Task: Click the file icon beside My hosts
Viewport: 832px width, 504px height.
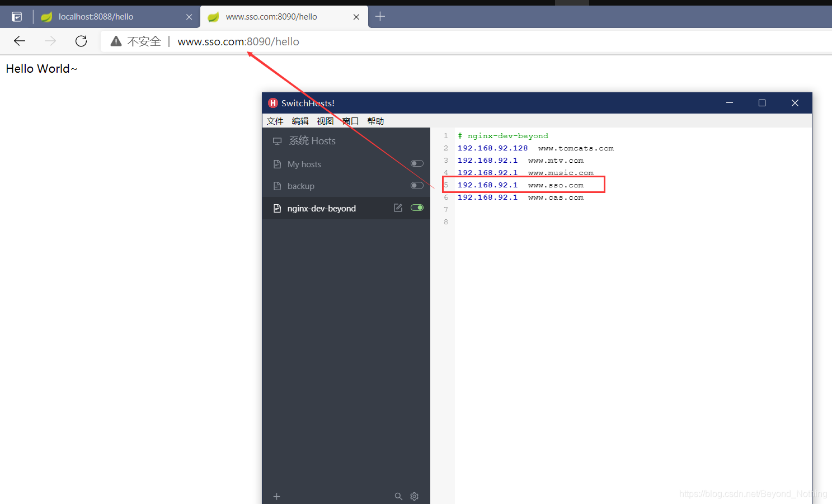Action: click(277, 164)
